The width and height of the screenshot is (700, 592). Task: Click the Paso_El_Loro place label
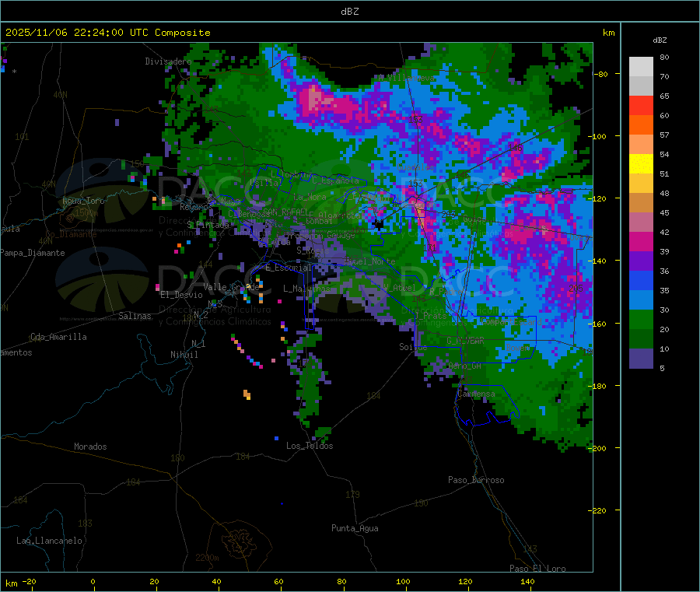coord(537,569)
